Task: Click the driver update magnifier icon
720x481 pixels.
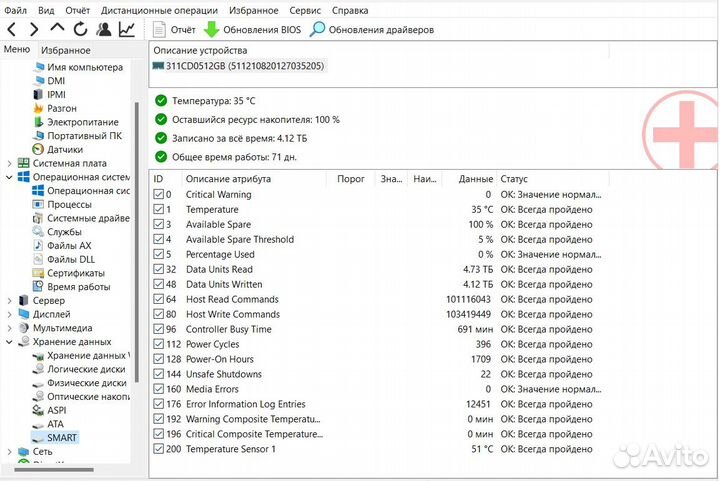Action: 317,30
